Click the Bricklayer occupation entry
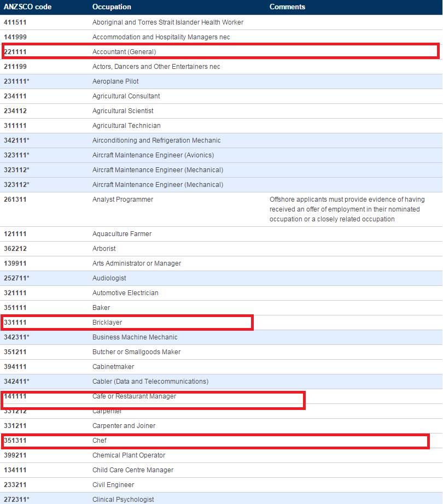This screenshot has width=443, height=504. point(107,323)
